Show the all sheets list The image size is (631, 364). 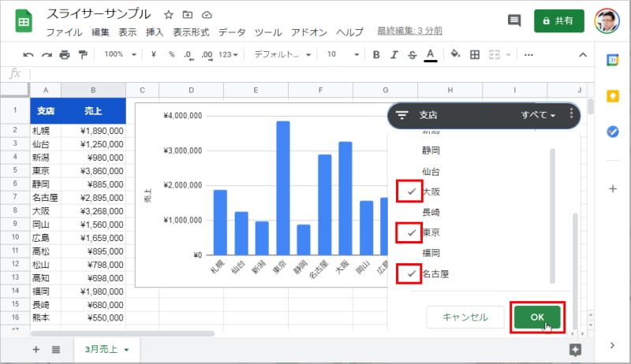(x=56, y=350)
